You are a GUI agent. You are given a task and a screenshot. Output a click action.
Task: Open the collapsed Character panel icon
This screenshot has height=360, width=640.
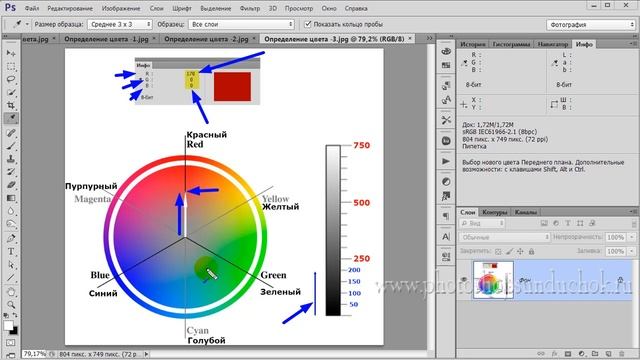pyautogui.click(x=446, y=236)
